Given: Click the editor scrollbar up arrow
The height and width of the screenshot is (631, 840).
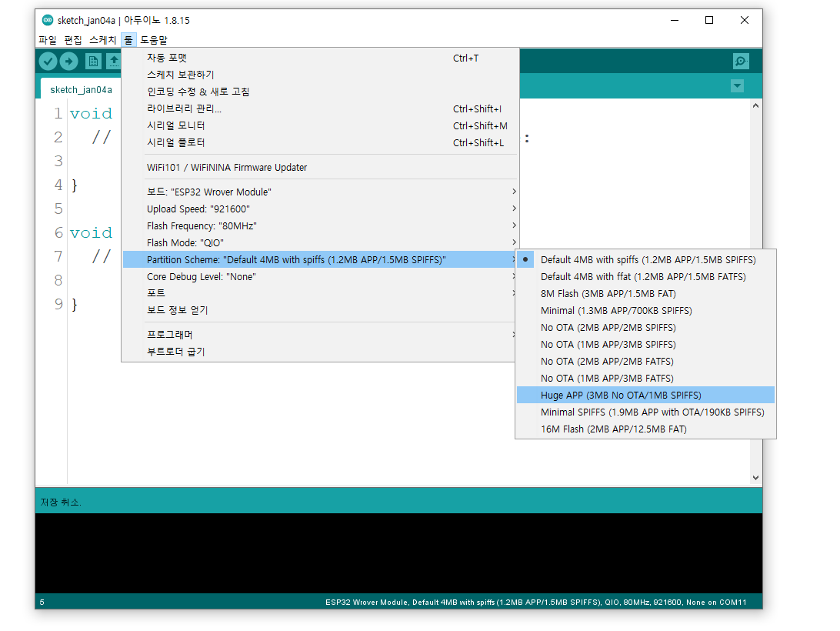Looking at the screenshot, I should pyautogui.click(x=755, y=105).
